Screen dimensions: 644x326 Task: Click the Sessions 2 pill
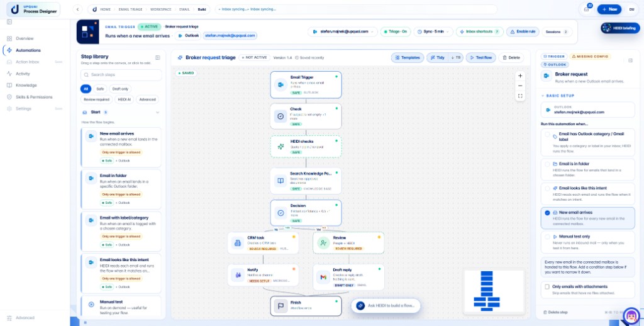click(x=557, y=31)
